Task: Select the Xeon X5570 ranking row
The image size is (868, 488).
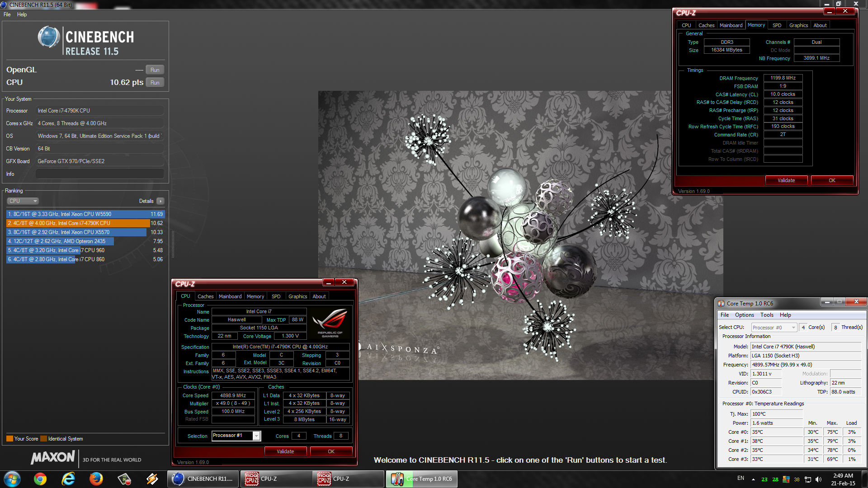Action: (85, 232)
